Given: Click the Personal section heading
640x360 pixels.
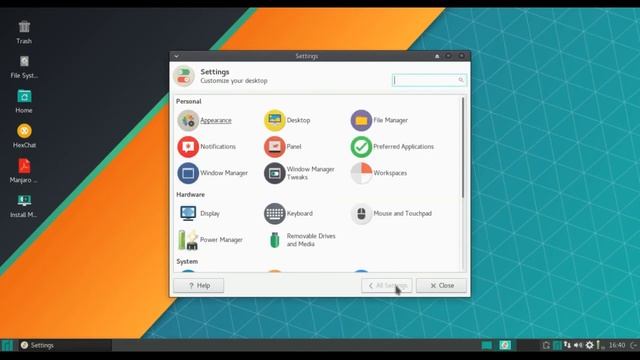Looking at the screenshot, I should [x=189, y=101].
